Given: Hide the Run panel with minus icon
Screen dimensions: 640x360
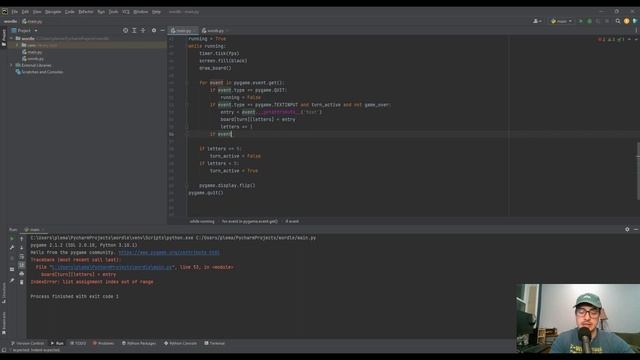Looking at the screenshot, I should (636, 229).
